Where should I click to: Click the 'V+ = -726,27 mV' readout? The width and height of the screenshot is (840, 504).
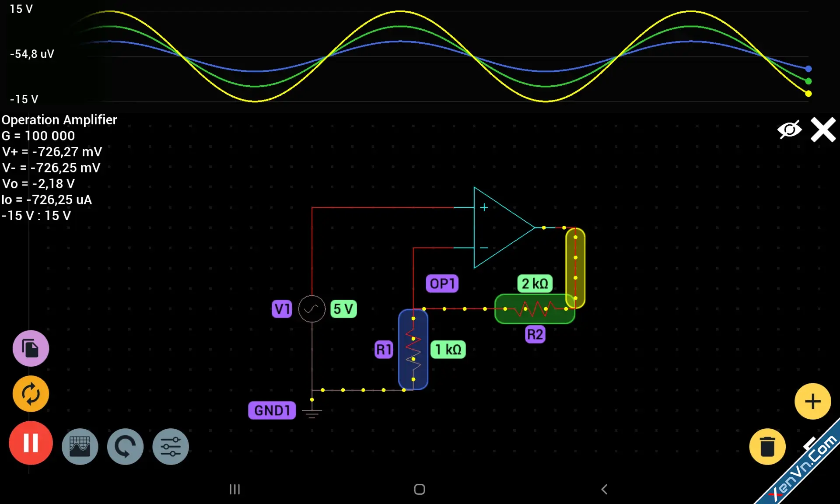pos(52,152)
